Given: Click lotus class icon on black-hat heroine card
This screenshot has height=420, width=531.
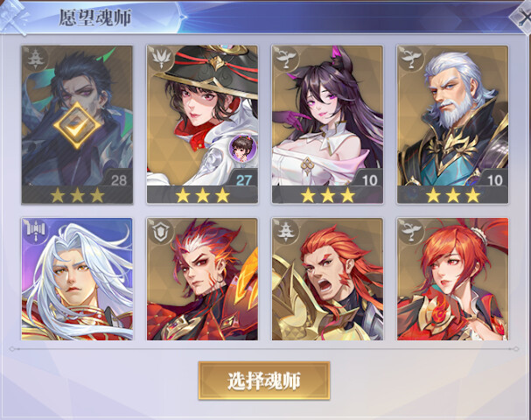Looking at the screenshot, I should (x=161, y=59).
